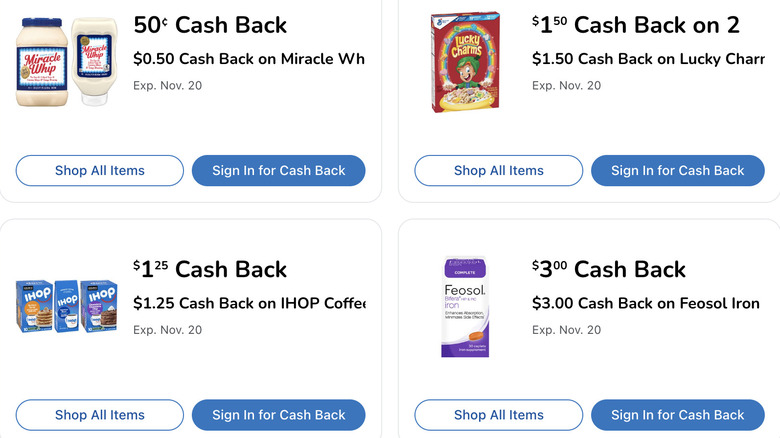Open the $3.00 Cash Back offer heading
780x438 pixels.
(x=609, y=269)
